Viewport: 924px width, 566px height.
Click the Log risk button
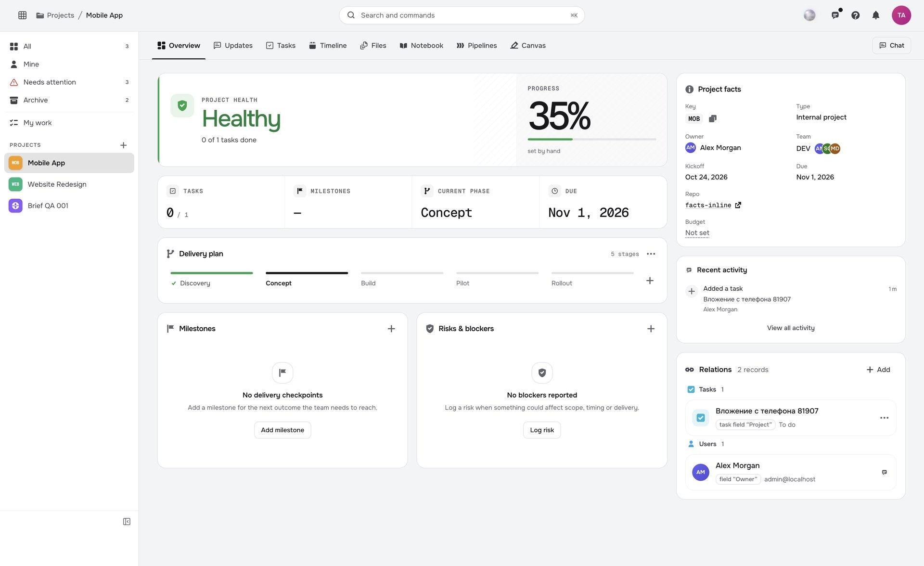[x=542, y=430]
